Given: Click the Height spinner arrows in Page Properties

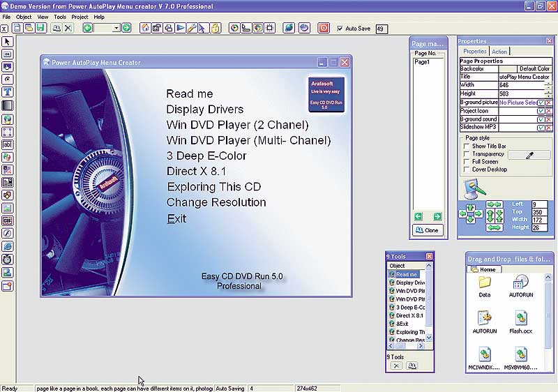Looking at the screenshot, I should (x=548, y=94).
